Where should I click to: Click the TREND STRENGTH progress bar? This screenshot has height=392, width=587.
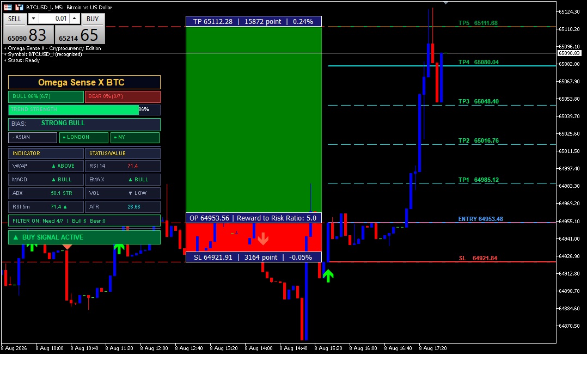pyautogui.click(x=84, y=109)
